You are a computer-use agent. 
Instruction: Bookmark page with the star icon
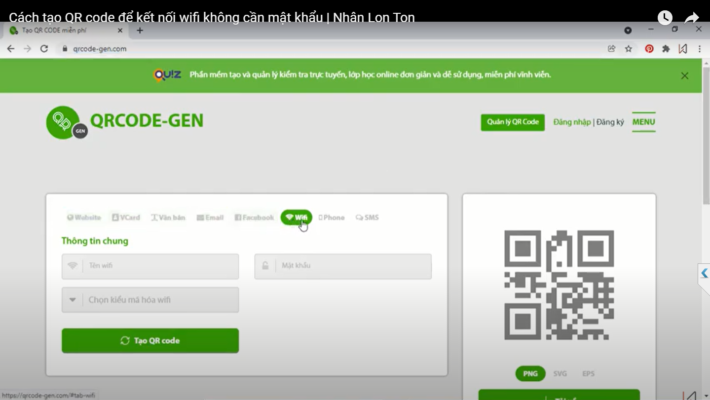point(628,48)
